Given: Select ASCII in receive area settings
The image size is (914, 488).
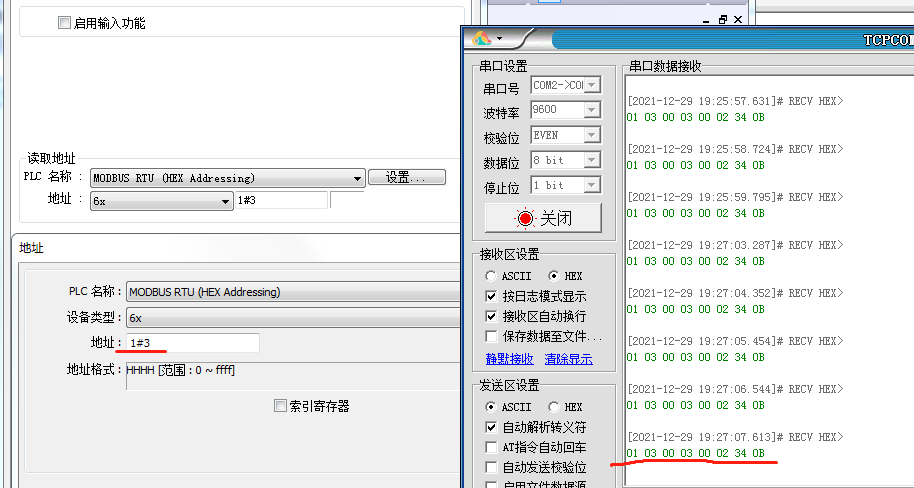Looking at the screenshot, I should tap(491, 276).
